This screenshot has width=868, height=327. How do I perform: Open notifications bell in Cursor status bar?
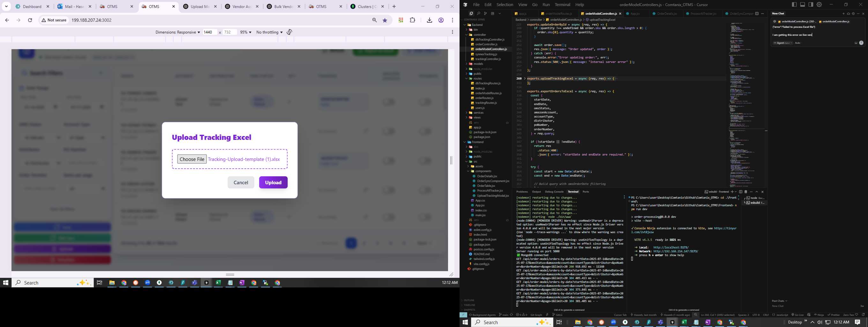pyautogui.click(x=863, y=315)
